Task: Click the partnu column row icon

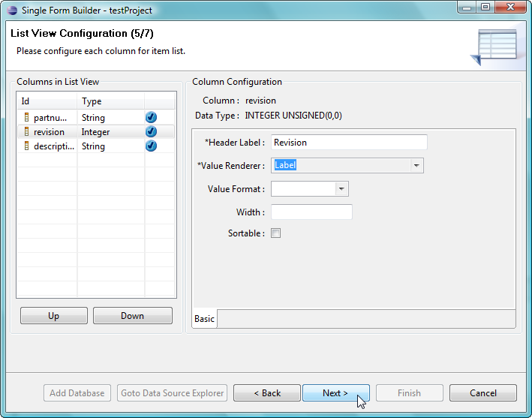Action: [x=26, y=118]
